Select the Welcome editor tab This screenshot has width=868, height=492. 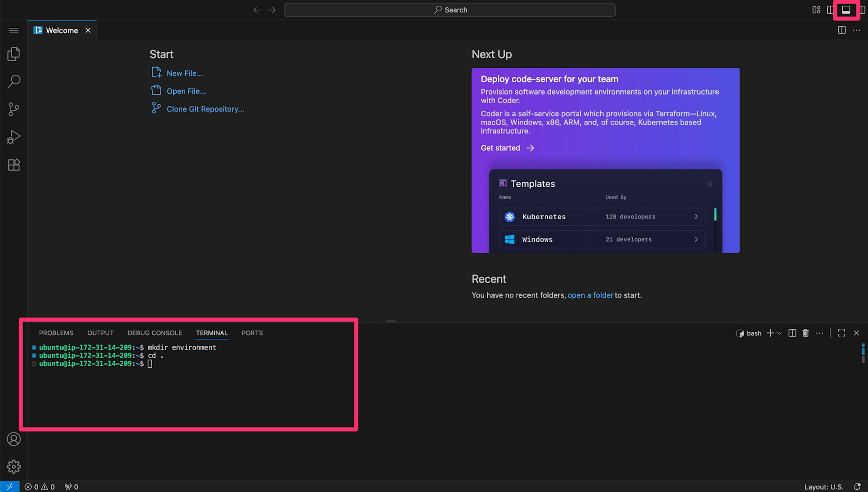62,30
